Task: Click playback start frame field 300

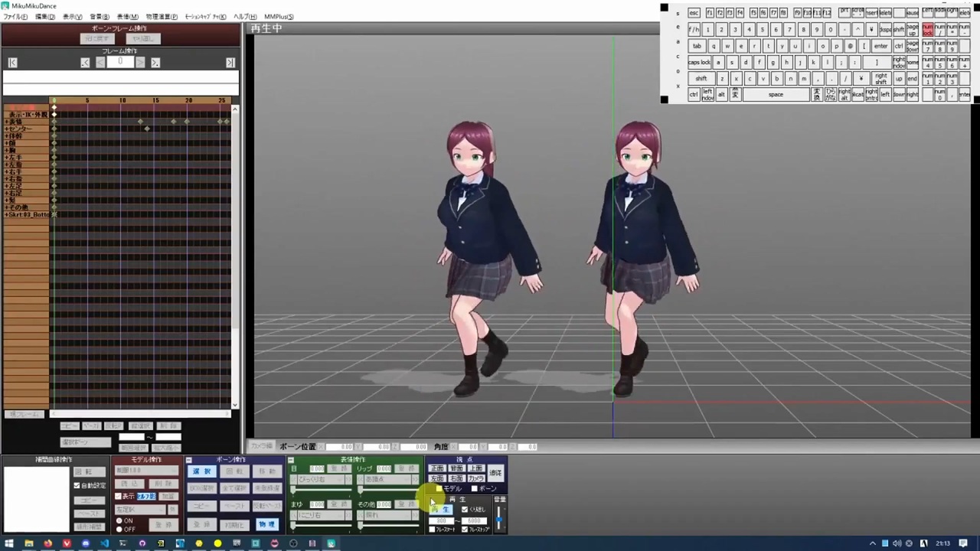Action: (x=442, y=521)
